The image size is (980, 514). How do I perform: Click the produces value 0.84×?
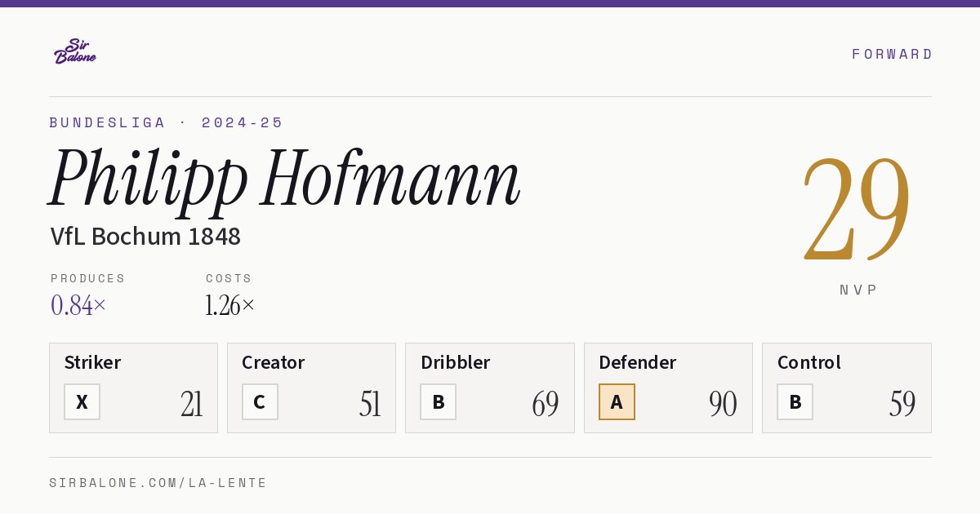coord(78,305)
